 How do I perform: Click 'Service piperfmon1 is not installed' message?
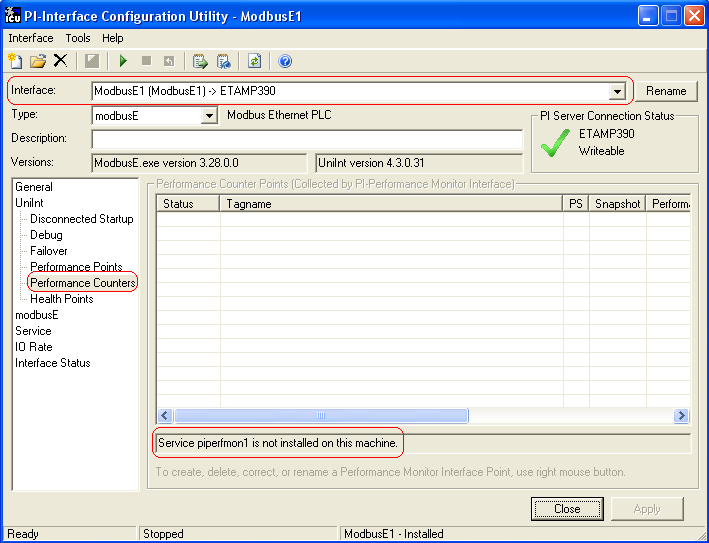tap(278, 443)
